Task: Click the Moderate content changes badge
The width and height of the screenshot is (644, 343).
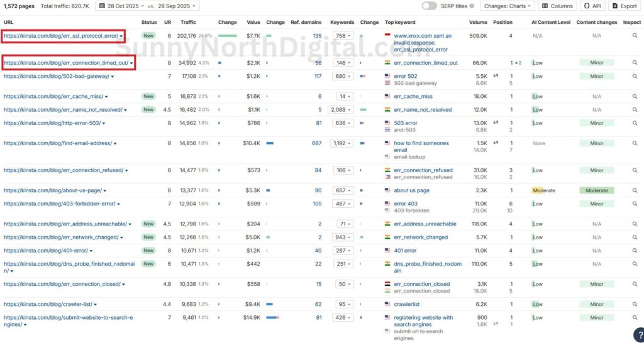Action: [596, 190]
